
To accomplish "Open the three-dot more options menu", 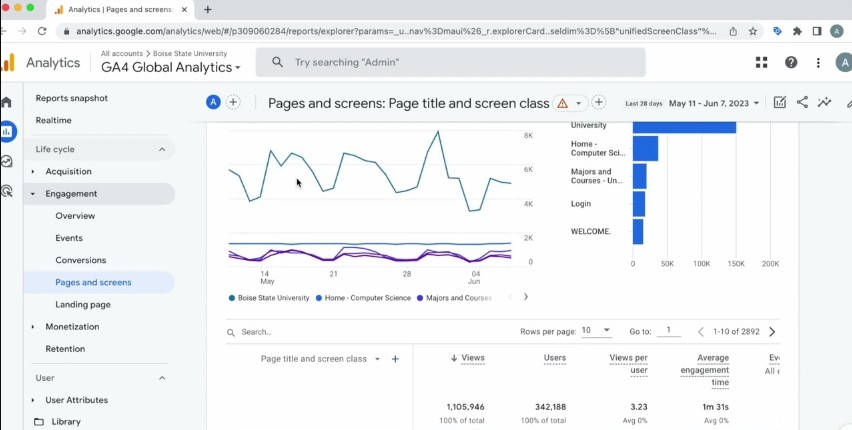I will (818, 63).
